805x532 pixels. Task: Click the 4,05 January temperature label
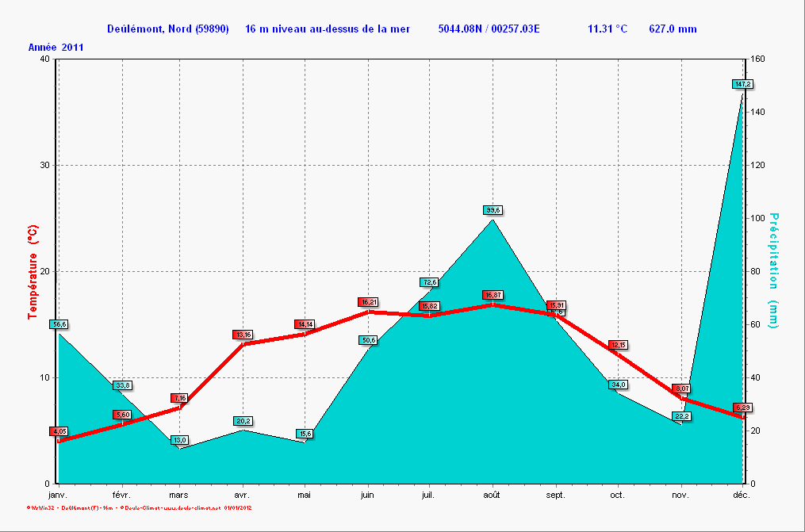click(59, 431)
